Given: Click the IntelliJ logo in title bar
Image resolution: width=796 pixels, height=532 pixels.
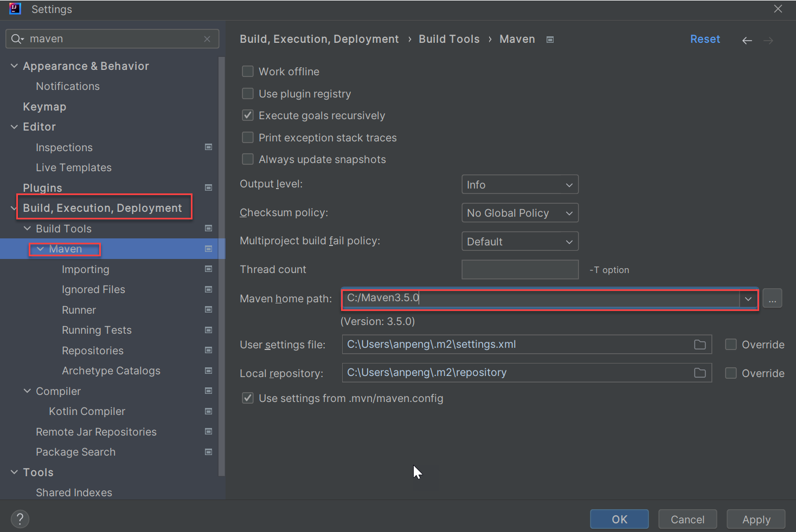Looking at the screenshot, I should point(15,9).
